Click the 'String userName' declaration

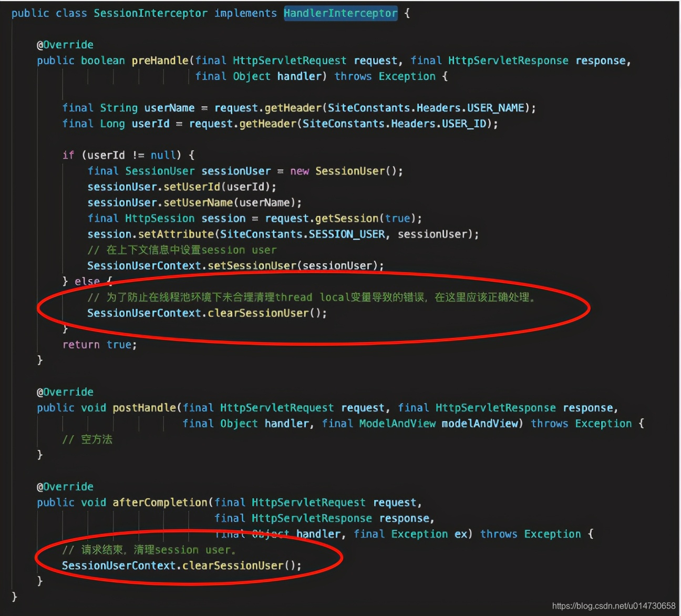pos(147,108)
